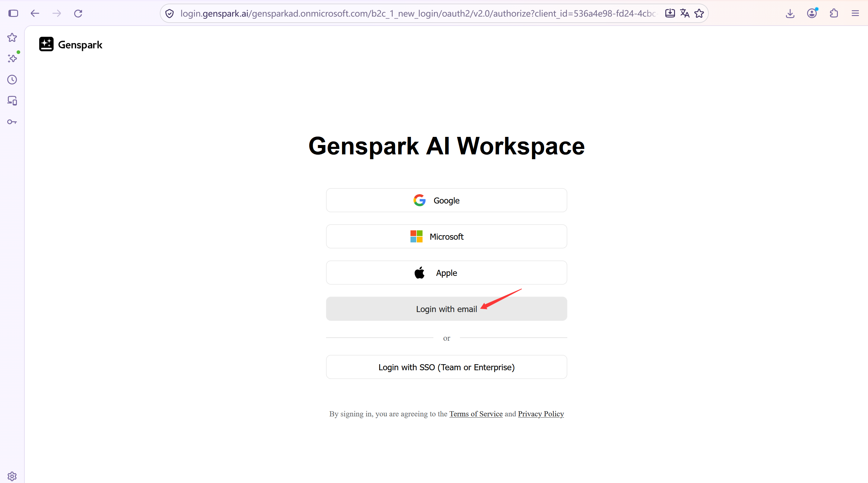Open history clock in the sidebar
868x483 pixels.
(12, 80)
